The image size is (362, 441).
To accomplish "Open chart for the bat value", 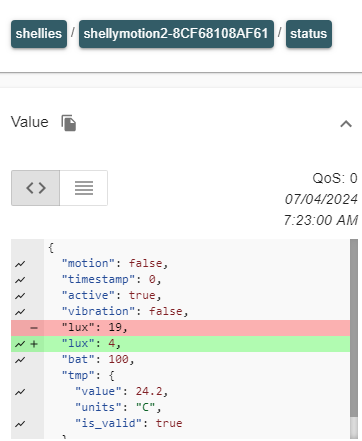I will click(x=20, y=360).
